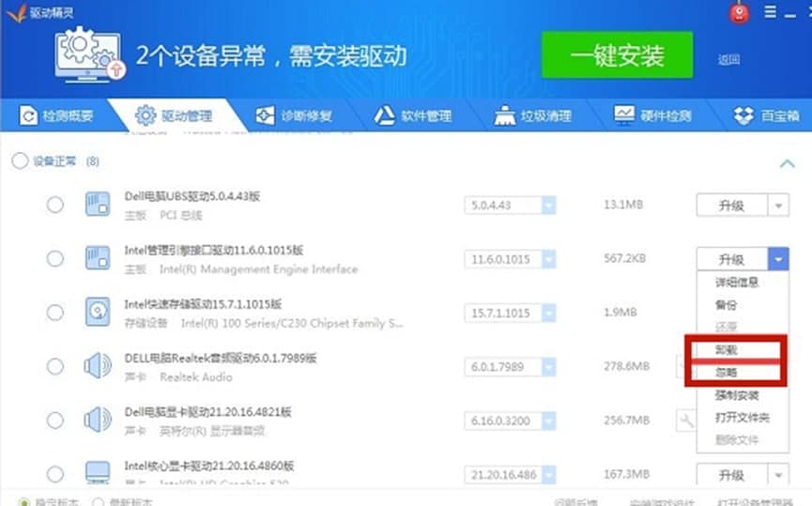Click the greyed 还原 menu entry
812x506 pixels.
726,327
